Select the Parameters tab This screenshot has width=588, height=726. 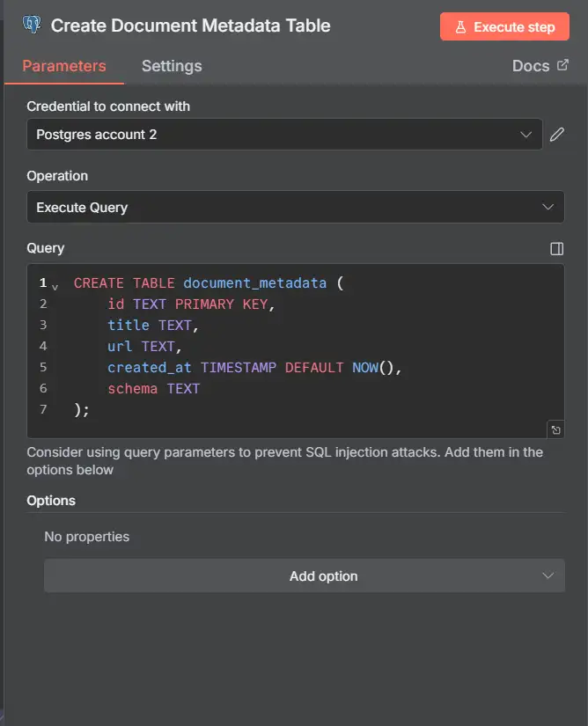point(62,65)
